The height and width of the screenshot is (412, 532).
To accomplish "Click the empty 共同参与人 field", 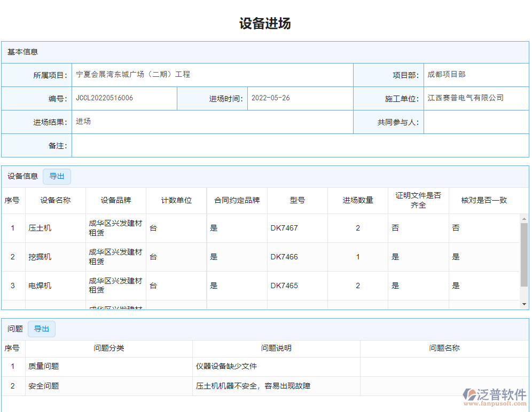I will 475,122.
